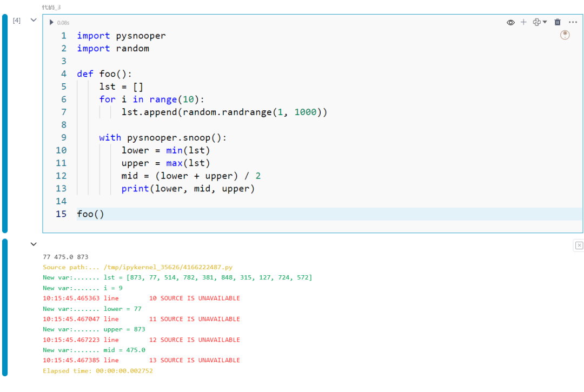Click the 'lower = min(lst)' line
The image size is (584, 392).
point(166,150)
